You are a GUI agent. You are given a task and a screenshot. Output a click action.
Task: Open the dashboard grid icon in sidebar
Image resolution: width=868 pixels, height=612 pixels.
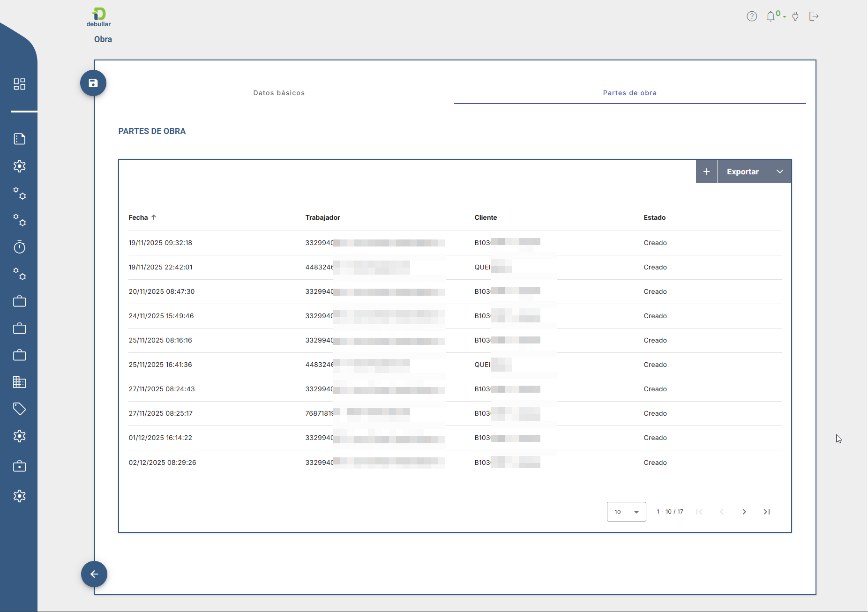pos(20,84)
